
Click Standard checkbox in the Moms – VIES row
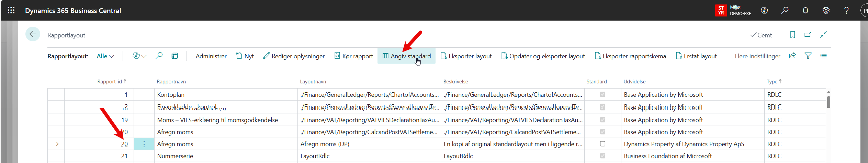point(602,120)
